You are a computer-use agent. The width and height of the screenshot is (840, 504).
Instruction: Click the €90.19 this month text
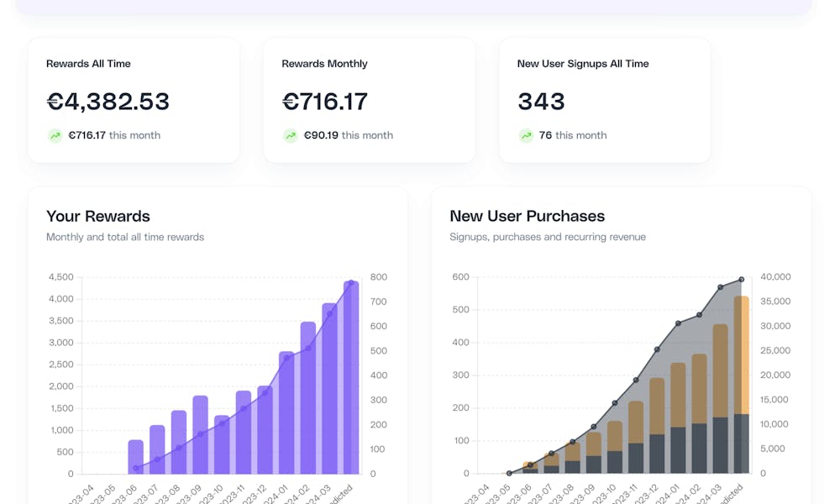349,135
